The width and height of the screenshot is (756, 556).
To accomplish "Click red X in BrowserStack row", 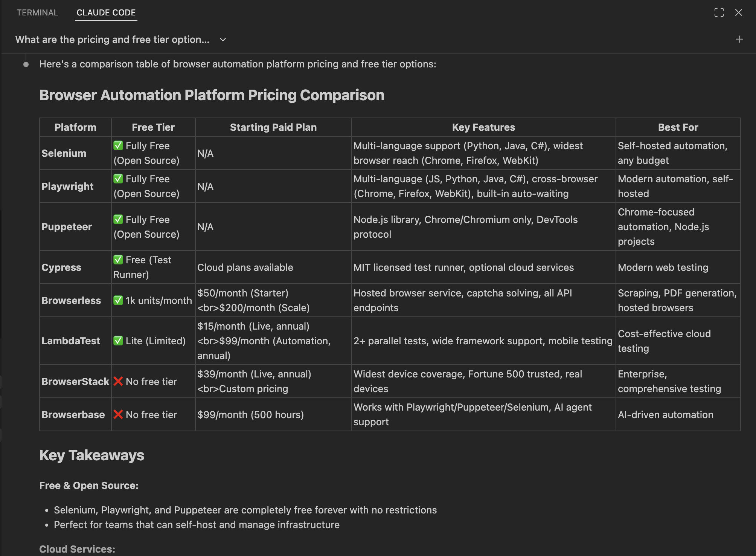I will coord(118,381).
